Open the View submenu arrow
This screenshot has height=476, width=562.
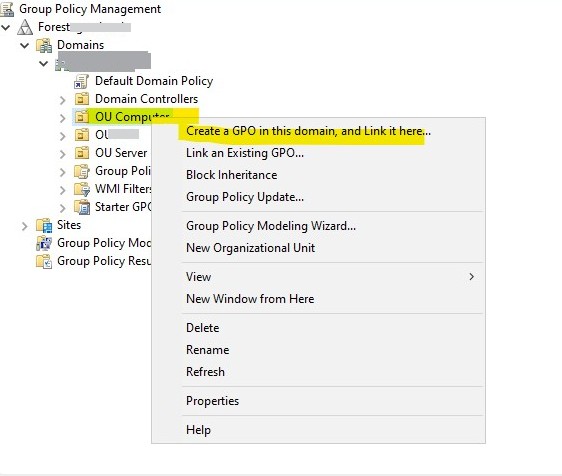pyautogui.click(x=472, y=277)
